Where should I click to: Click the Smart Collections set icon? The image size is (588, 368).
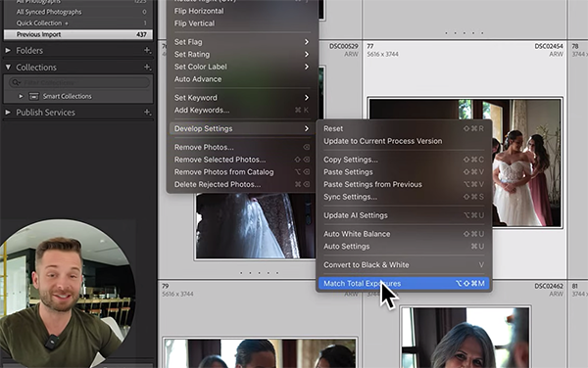click(x=33, y=96)
